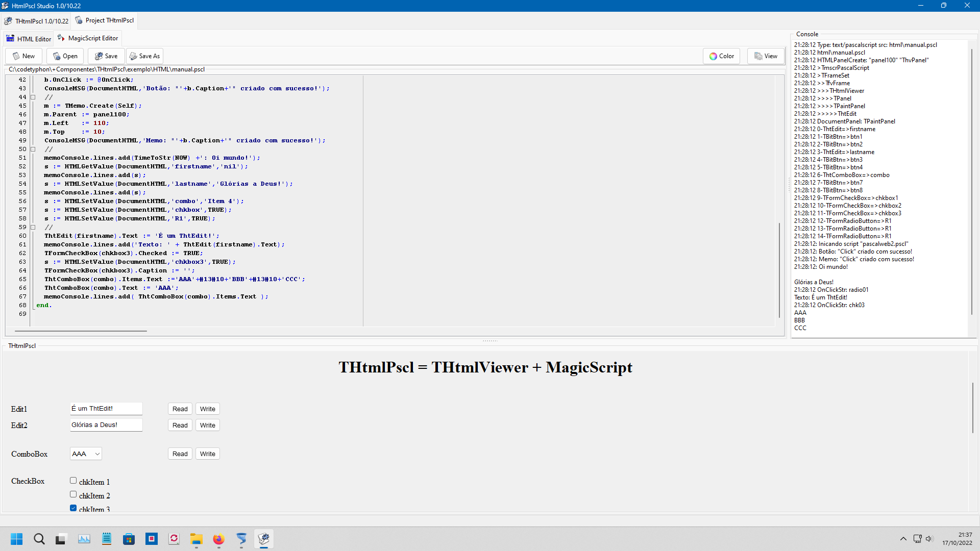
Task: Click Write button for Edit2
Action: tap(208, 425)
